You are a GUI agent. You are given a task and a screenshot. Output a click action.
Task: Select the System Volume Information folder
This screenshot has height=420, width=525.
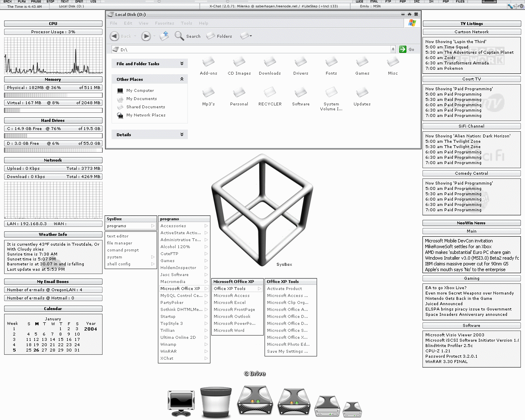[331, 99]
